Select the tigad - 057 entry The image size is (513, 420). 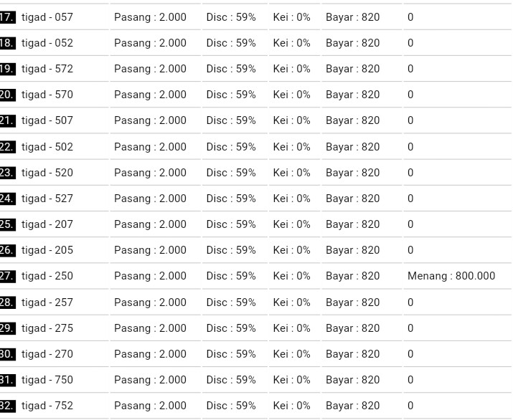pyautogui.click(x=47, y=17)
